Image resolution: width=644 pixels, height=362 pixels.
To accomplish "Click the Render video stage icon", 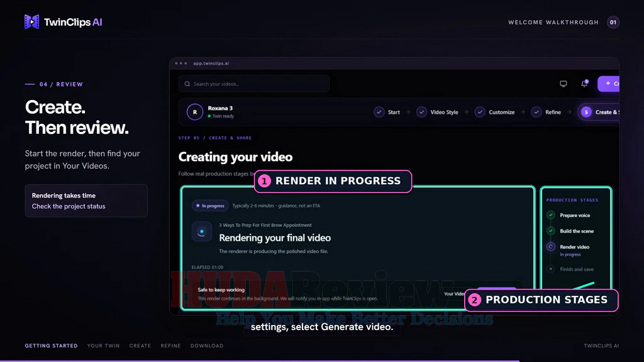I will tap(551, 246).
